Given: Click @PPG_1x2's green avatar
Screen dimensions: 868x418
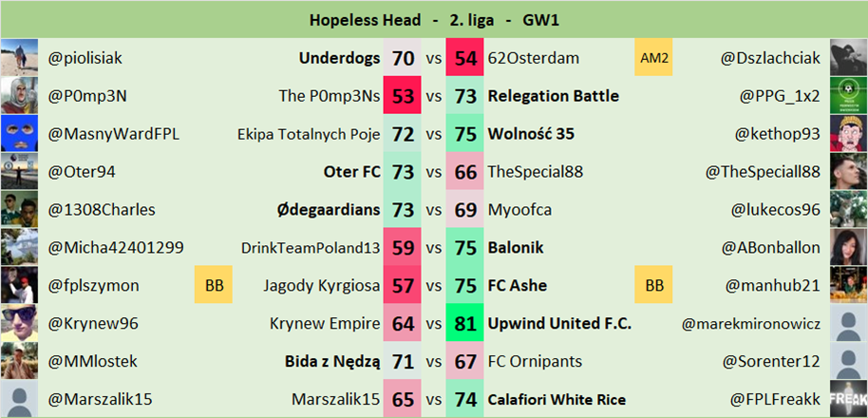Looking at the screenshot, I should tap(848, 96).
